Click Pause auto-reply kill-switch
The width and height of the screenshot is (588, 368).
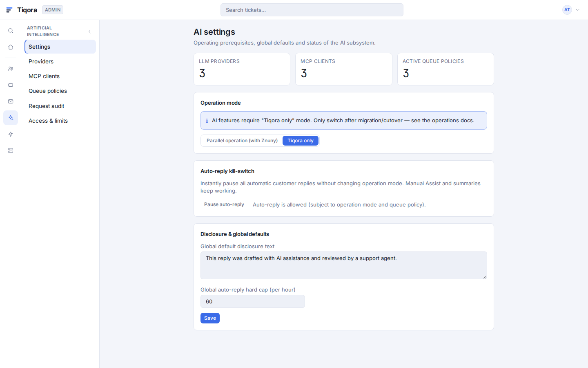pyautogui.click(x=224, y=204)
